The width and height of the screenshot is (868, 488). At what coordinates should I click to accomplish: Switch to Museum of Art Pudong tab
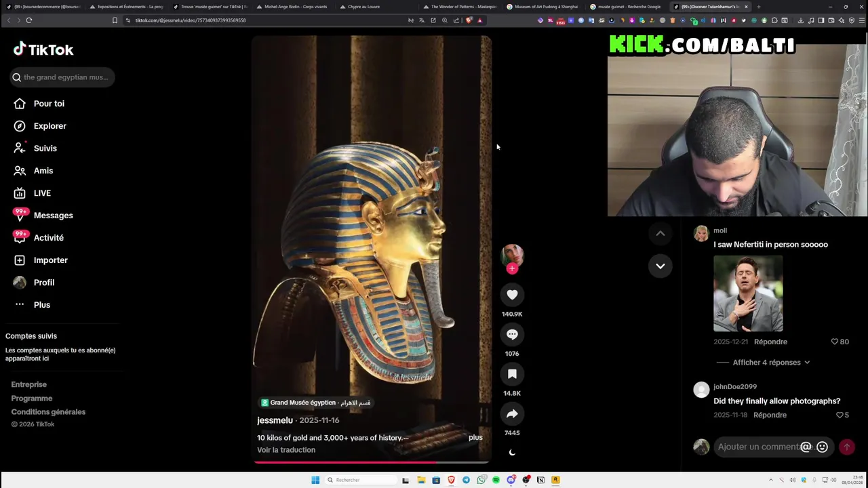[543, 7]
